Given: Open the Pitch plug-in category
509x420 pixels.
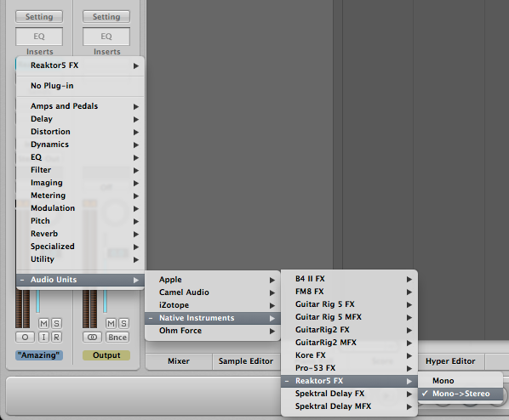Looking at the screenshot, I should pos(80,221).
